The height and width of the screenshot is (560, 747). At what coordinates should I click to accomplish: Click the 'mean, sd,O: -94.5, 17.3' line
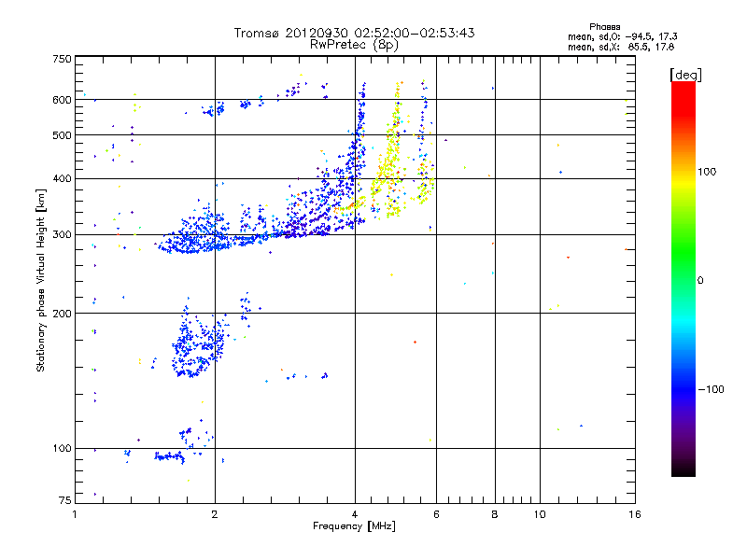coord(623,36)
